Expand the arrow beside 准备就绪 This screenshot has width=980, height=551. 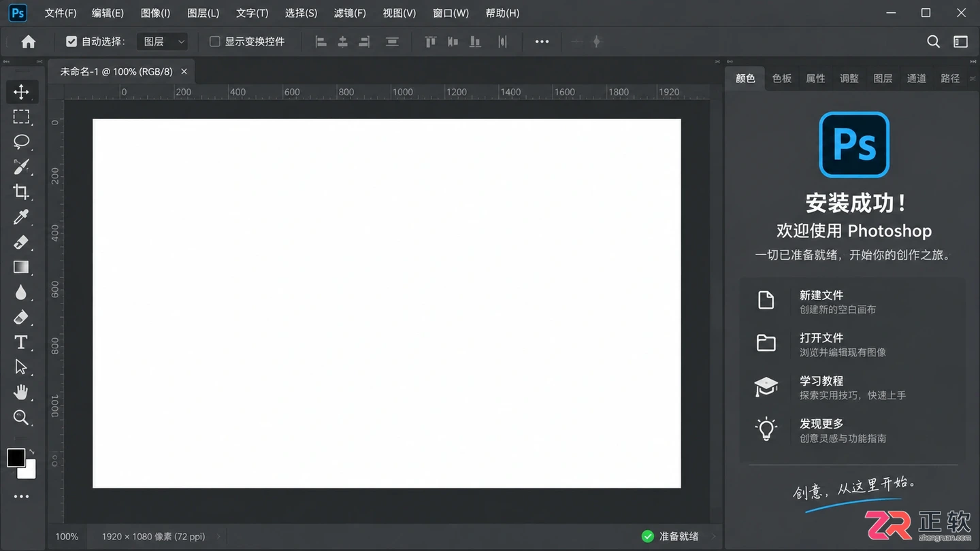point(714,537)
